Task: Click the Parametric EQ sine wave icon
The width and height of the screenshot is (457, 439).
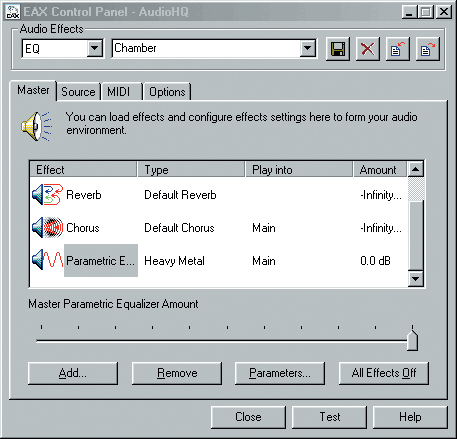Action: (48, 260)
